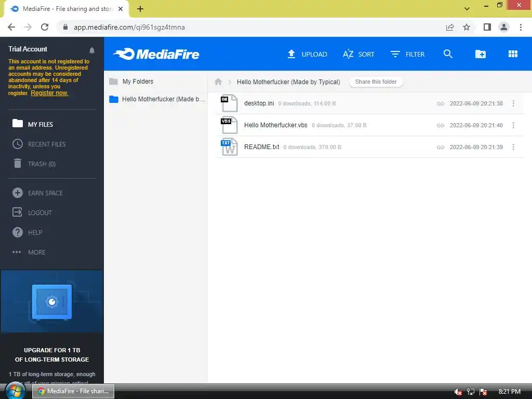Select the desktop.ini file name
This screenshot has width=532, height=399.
(259, 103)
